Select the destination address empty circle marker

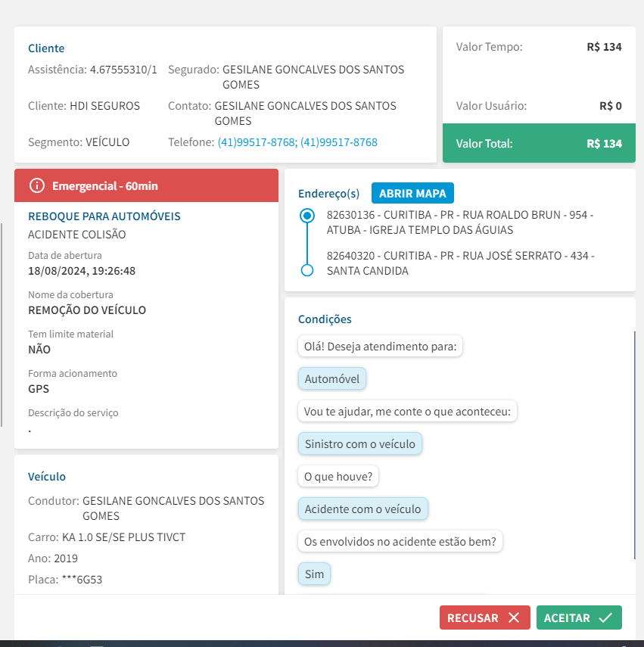(306, 270)
